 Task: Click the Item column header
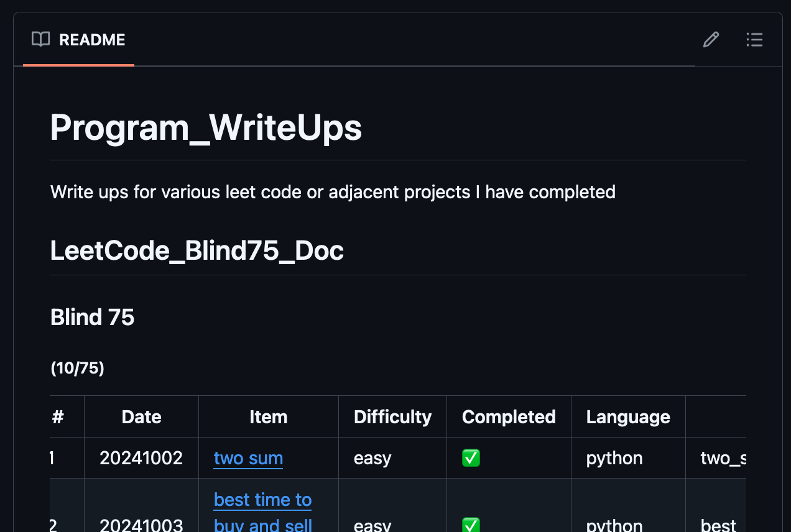(x=269, y=416)
